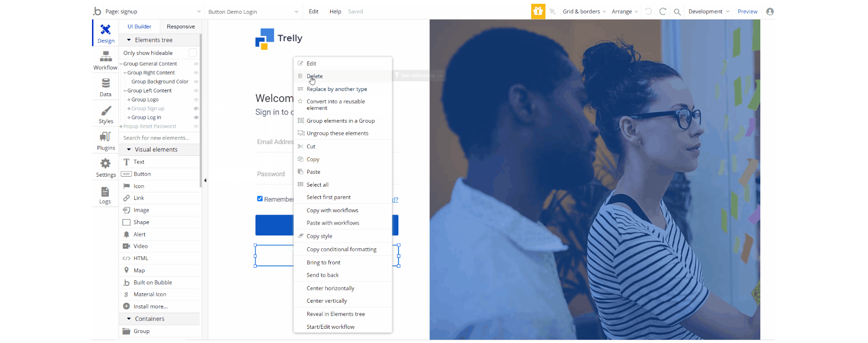Toggle visibility of Group Sign up
Screen dimensions: 868x343
tap(196, 108)
